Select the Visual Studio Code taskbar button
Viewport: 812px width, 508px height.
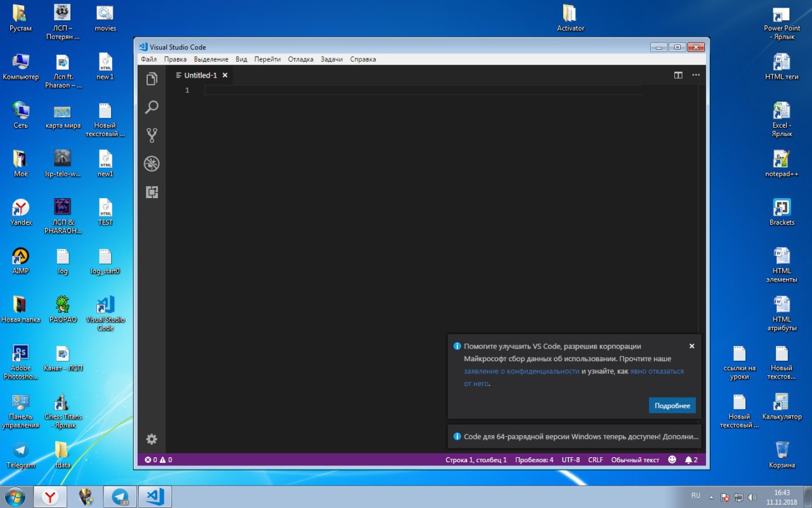pyautogui.click(x=155, y=497)
